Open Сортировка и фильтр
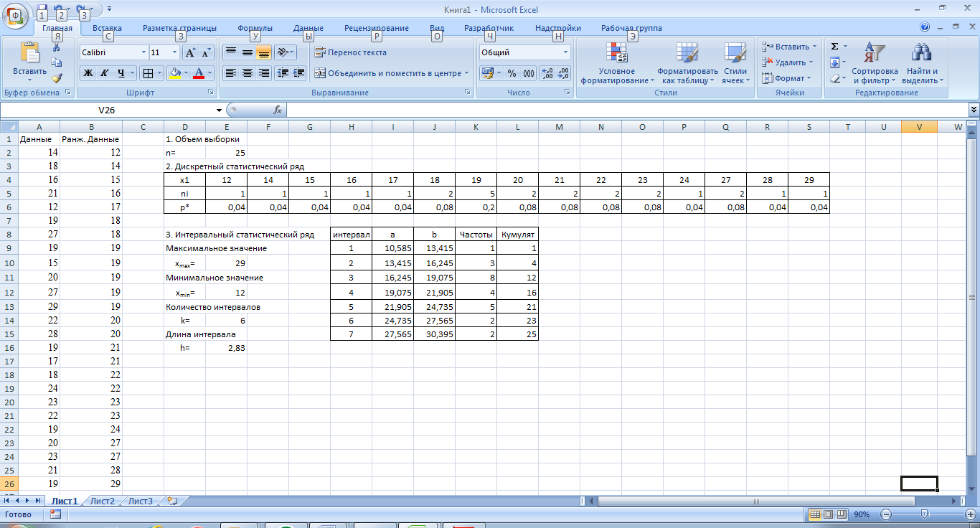The image size is (980, 528). click(x=875, y=63)
